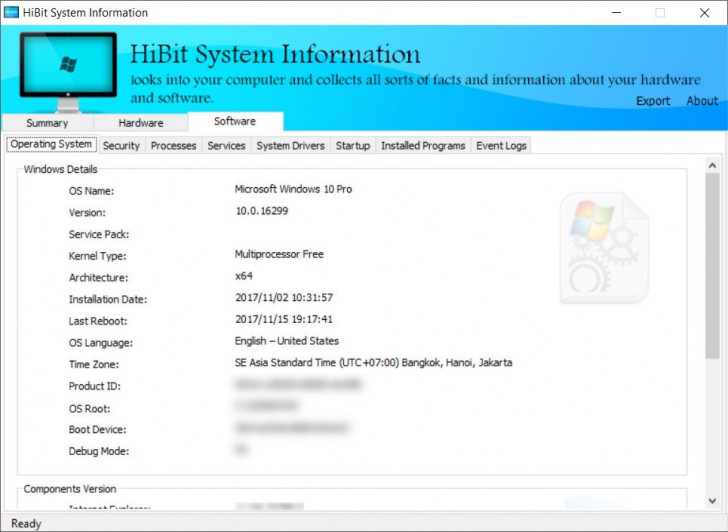The height and width of the screenshot is (532, 728).
Task: Open the Installed Programs sub-tab
Action: coord(423,146)
